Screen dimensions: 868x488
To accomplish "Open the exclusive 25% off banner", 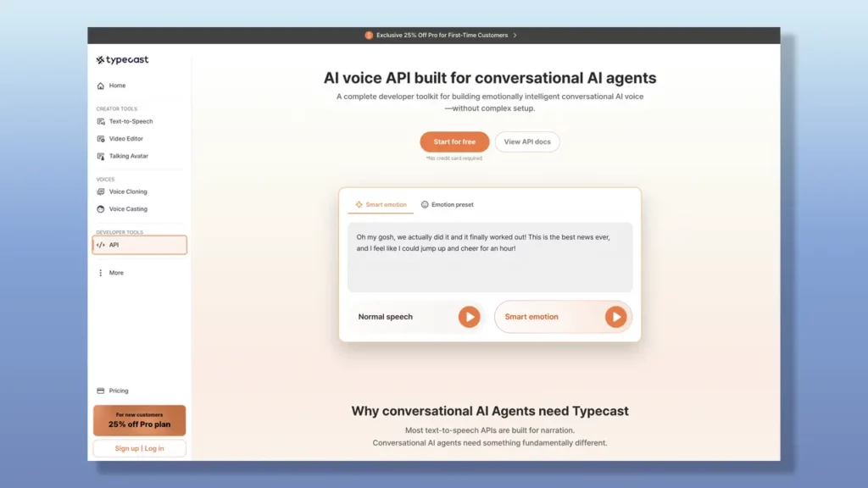I will 440,35.
